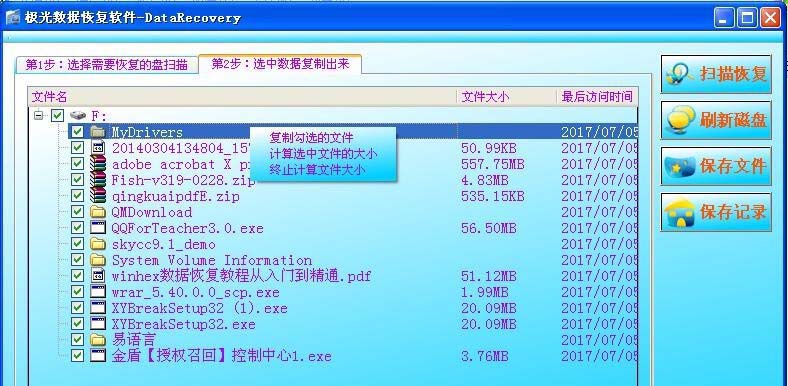Click the 保存记录 button
Screen dimensions: 788x386
coord(716,212)
